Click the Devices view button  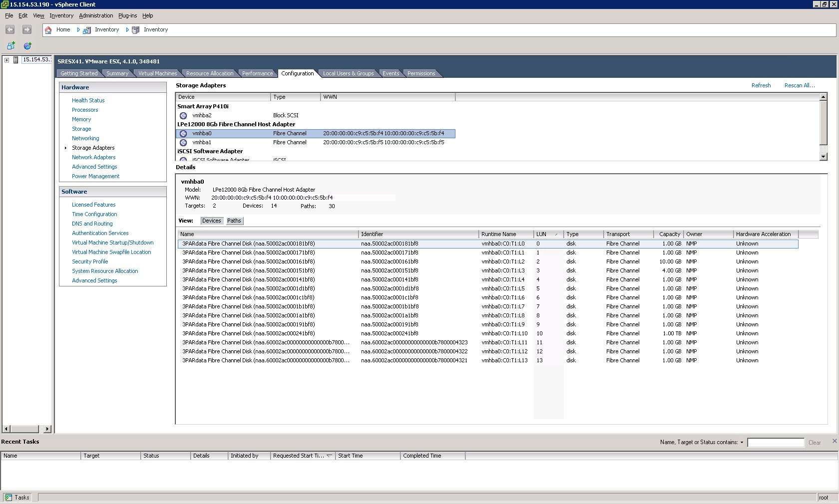point(212,221)
